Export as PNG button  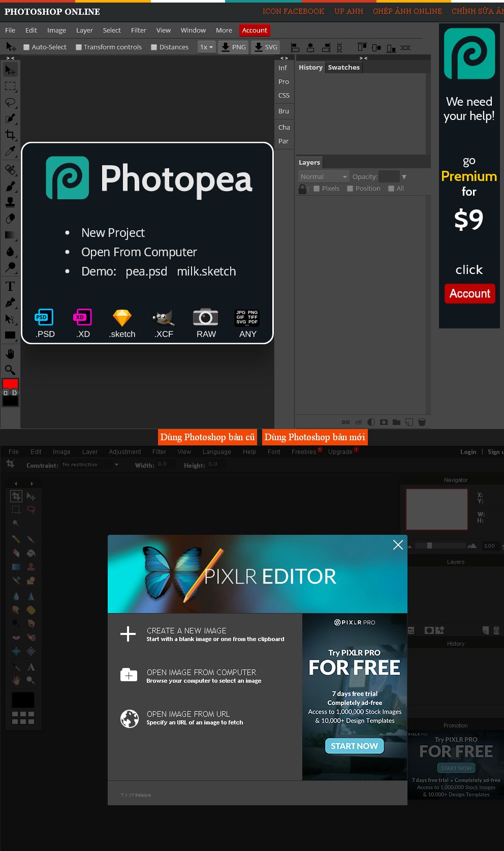coord(233,47)
